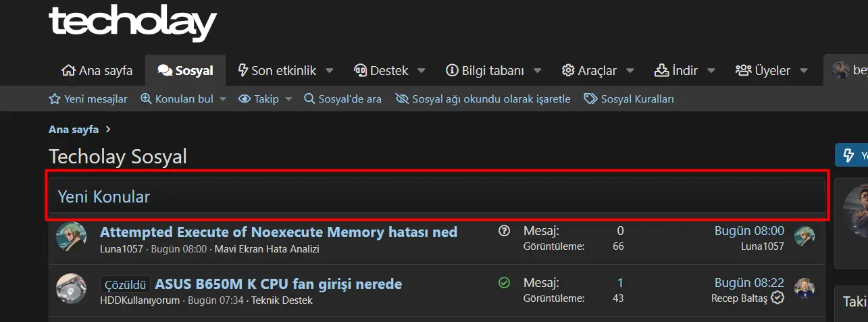Viewport: 868px width, 322px height.
Task: Expand the Son etkinlik dropdown arrow
Action: pyautogui.click(x=330, y=70)
